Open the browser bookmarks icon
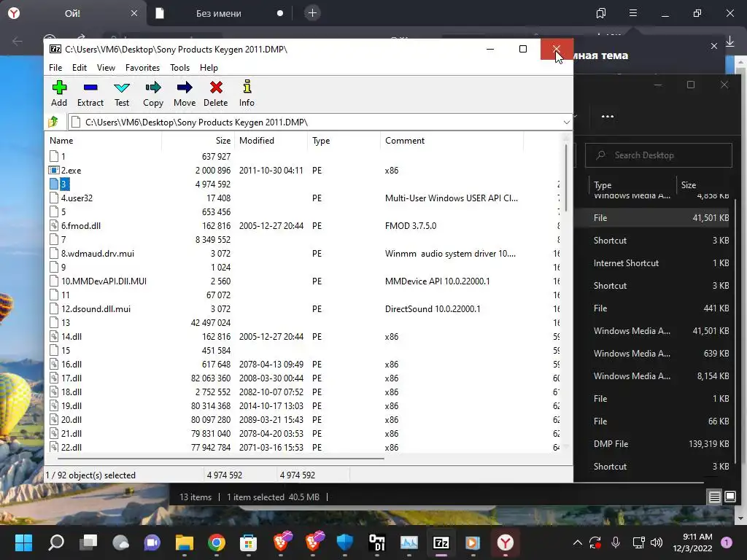This screenshot has width=747, height=560. (601, 13)
